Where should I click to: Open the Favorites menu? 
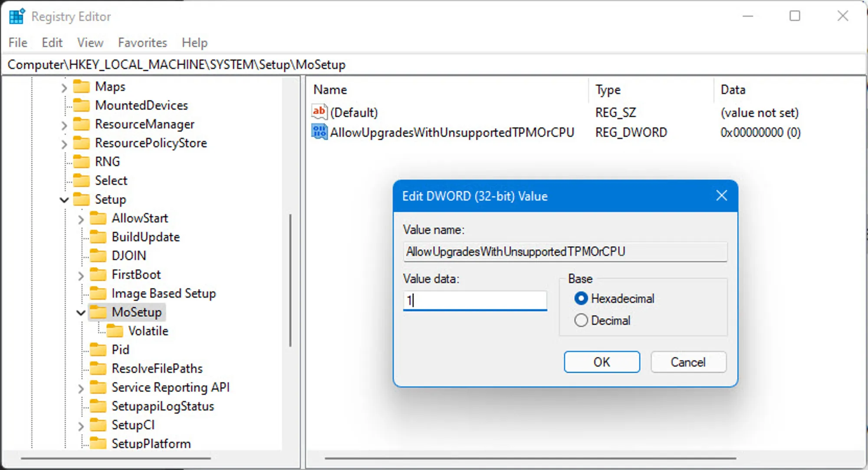coord(142,43)
